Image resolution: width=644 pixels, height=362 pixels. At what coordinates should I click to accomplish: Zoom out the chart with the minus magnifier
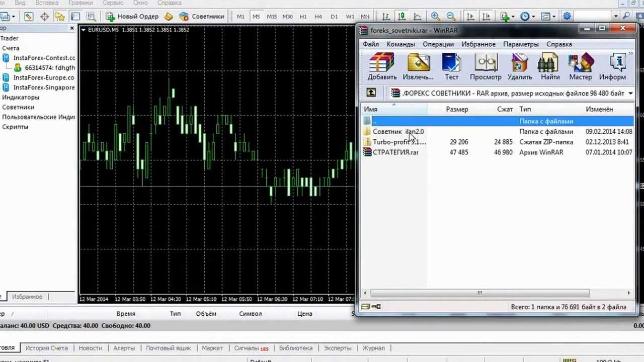click(x=451, y=17)
